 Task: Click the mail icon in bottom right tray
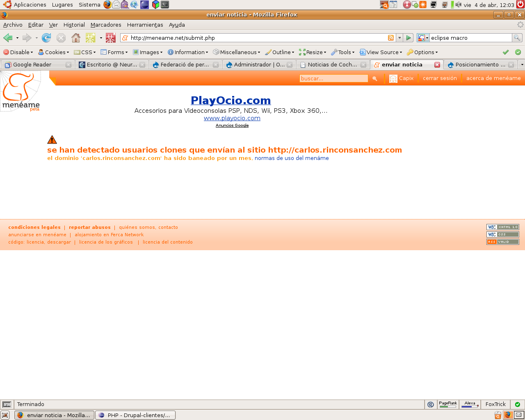click(x=519, y=415)
